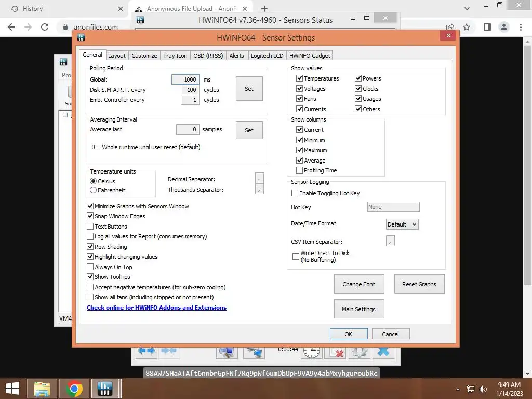Click the magnifier monitor icon in Sensors Status toolbar
Image resolution: width=532 pixels, height=399 pixels.
point(227,352)
